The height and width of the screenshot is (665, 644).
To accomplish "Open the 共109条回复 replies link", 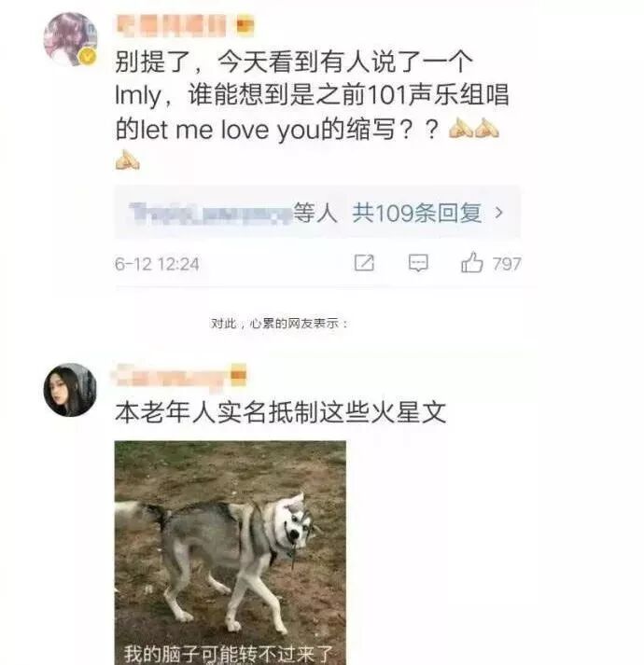I will [417, 212].
